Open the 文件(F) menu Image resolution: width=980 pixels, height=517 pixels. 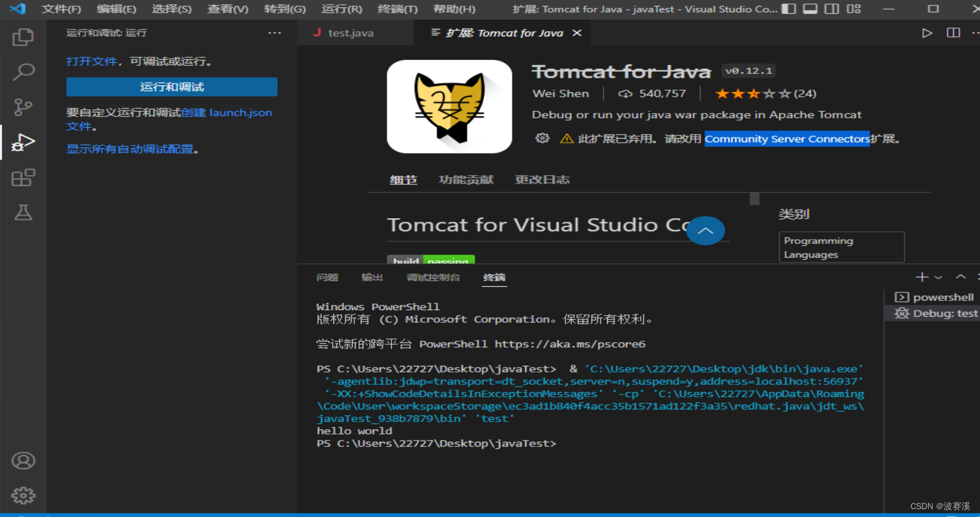point(61,9)
